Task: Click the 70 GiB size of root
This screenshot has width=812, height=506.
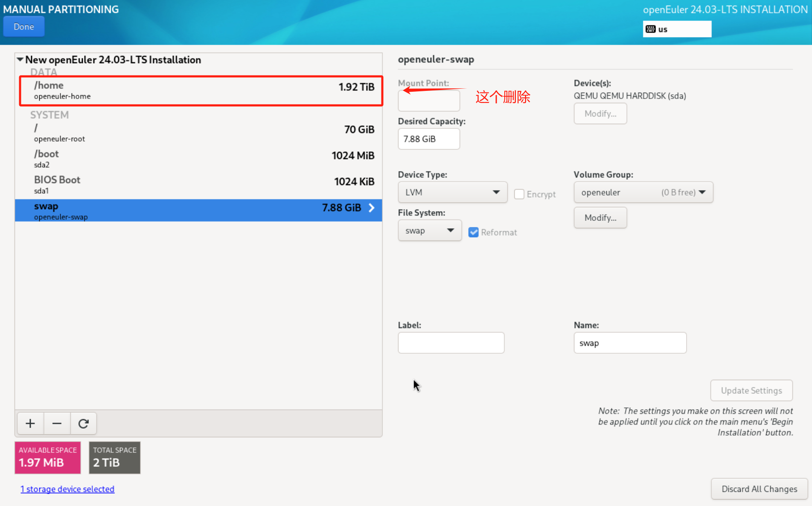Action: pyautogui.click(x=359, y=130)
